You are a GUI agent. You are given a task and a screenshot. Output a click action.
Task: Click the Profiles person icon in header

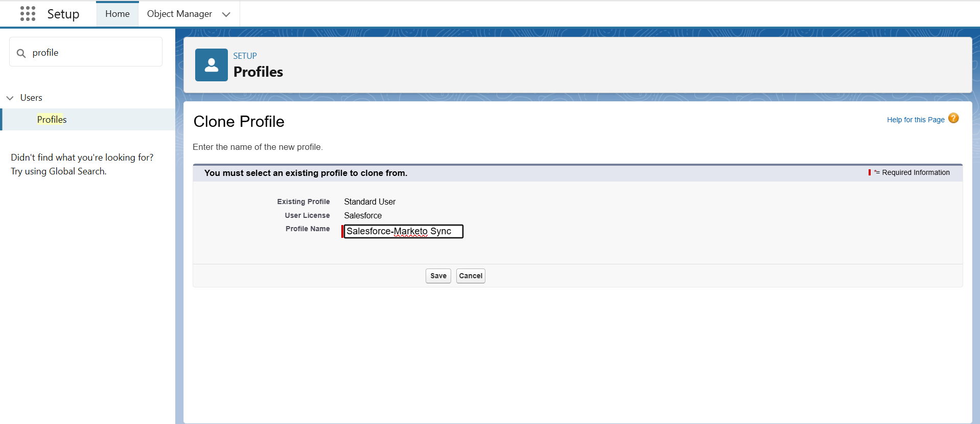(x=212, y=65)
